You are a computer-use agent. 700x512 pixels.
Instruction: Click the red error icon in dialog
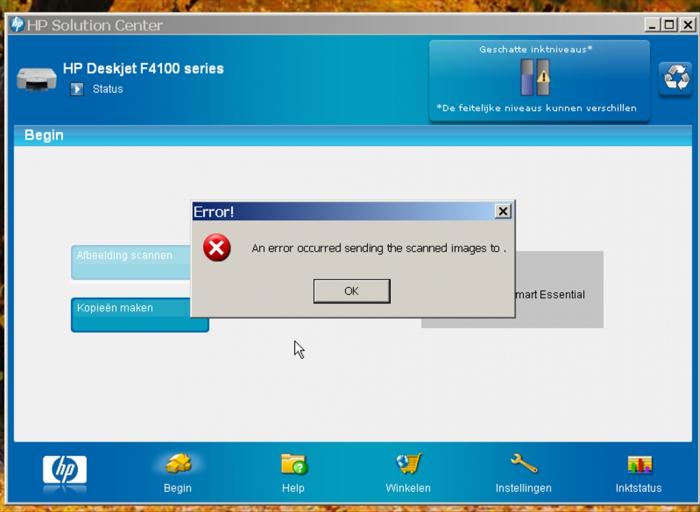tap(217, 247)
